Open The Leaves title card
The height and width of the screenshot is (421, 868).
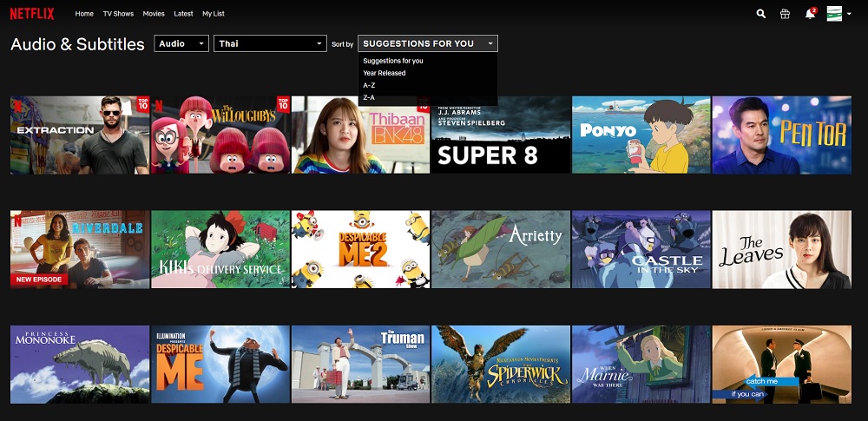pyautogui.click(x=782, y=249)
